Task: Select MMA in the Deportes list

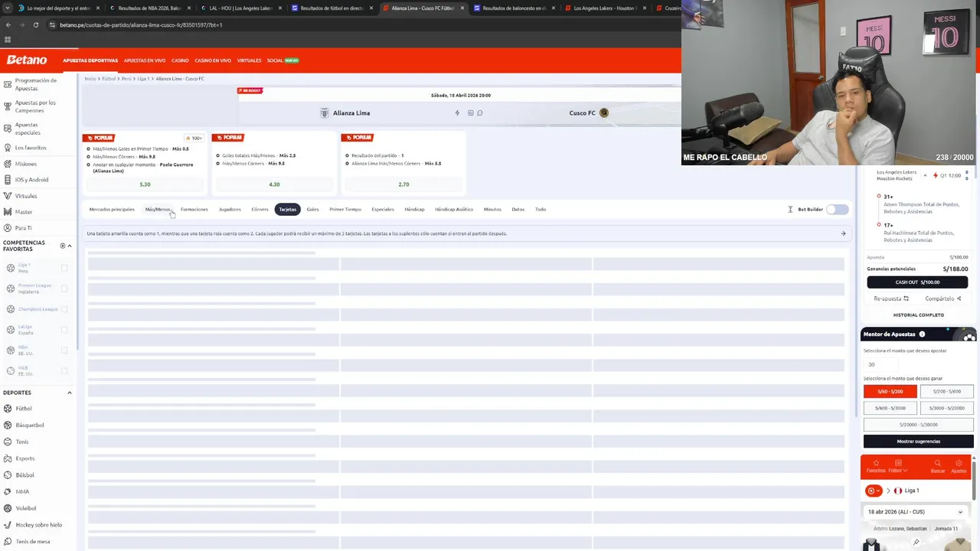Action: 22,491
